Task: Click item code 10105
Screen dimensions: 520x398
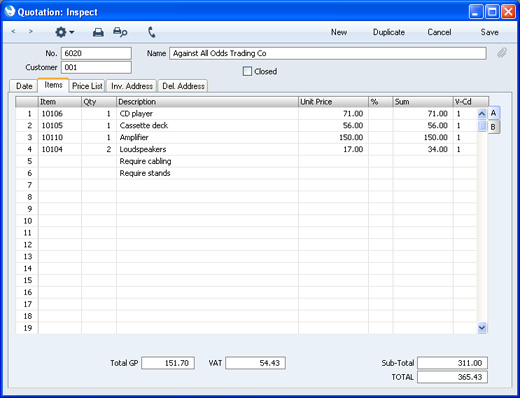Action: (52, 126)
